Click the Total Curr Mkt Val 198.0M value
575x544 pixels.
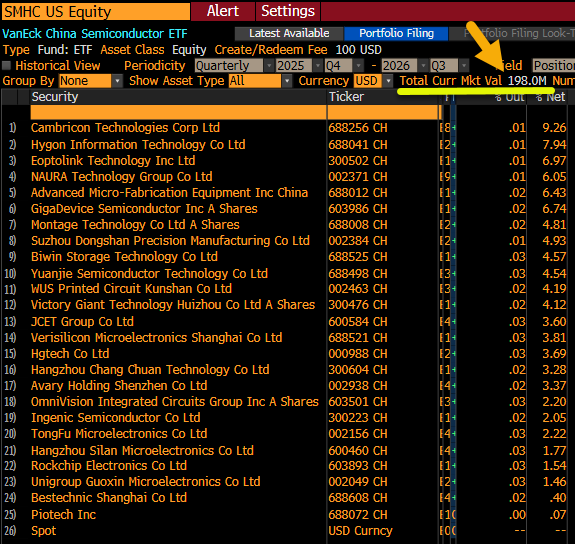tap(527, 81)
